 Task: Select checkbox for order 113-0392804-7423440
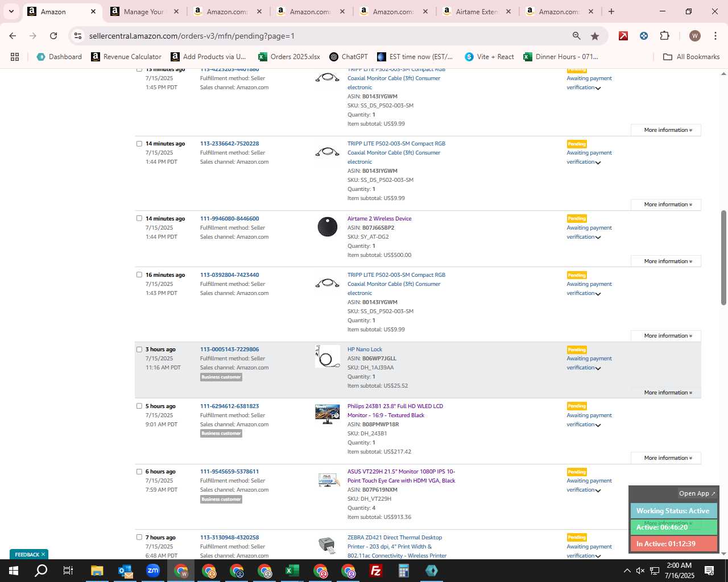click(139, 275)
